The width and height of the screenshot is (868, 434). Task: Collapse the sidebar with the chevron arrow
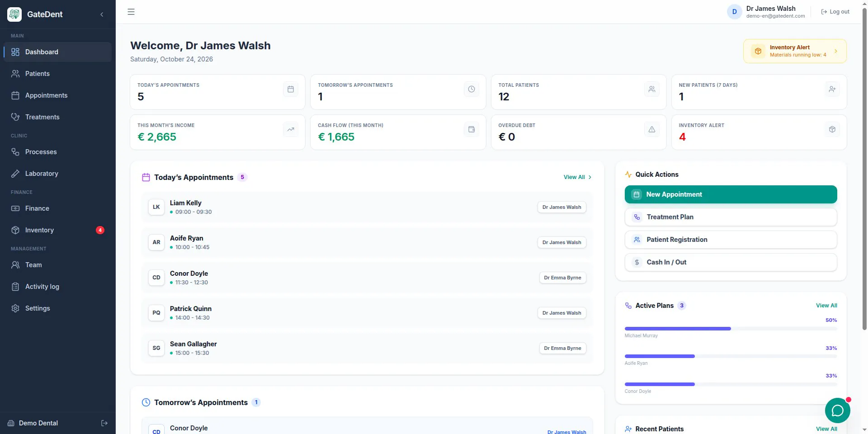click(102, 14)
